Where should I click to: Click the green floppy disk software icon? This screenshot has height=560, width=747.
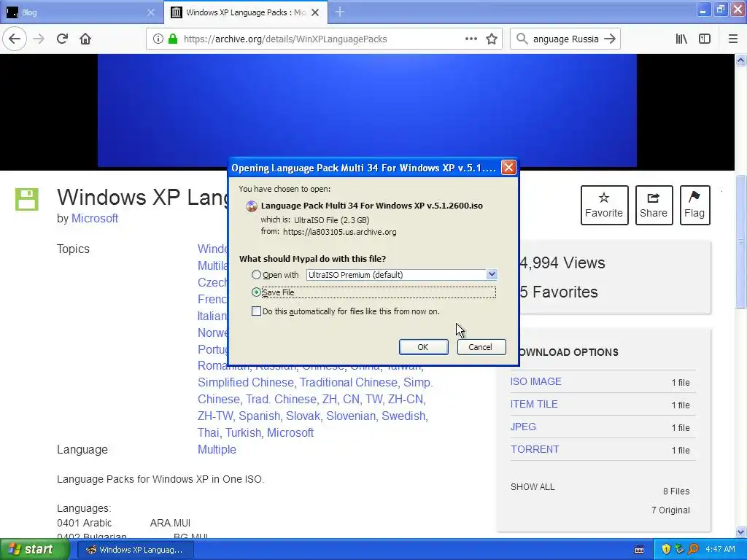(27, 199)
